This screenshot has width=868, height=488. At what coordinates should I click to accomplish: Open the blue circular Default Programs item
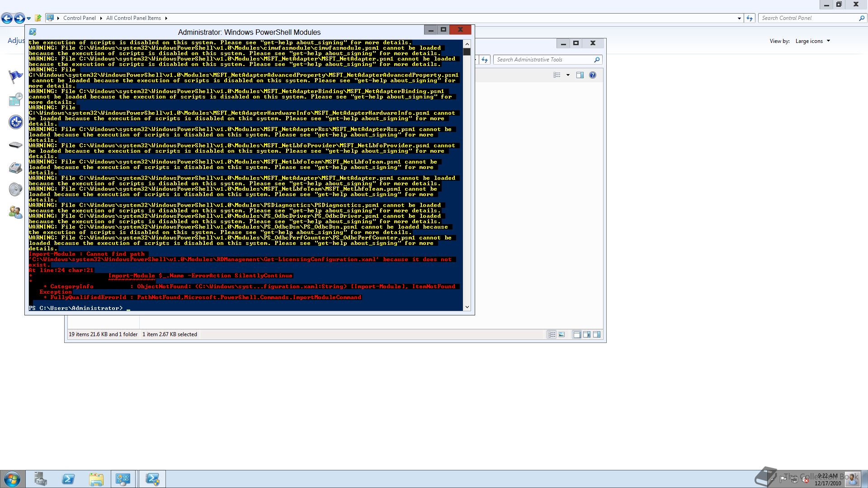click(x=15, y=122)
